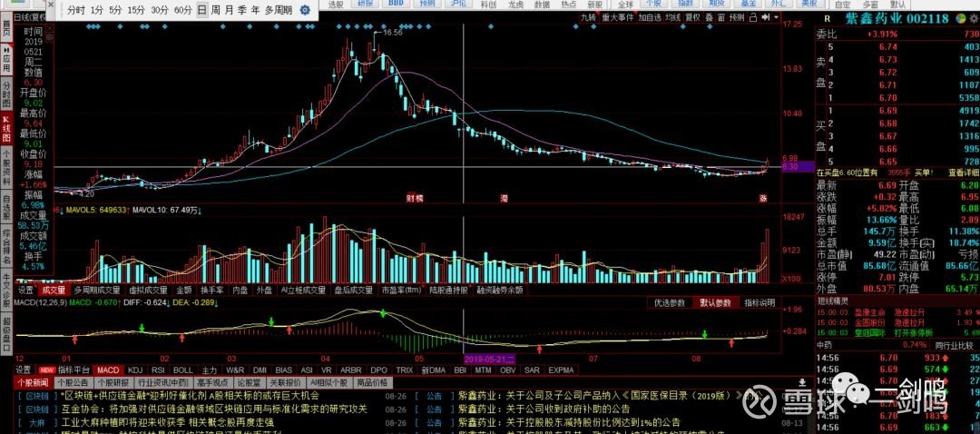Image resolution: width=980 pixels, height=434 pixels.
Task: Toggle the 均线 moving averages
Action: (672, 17)
